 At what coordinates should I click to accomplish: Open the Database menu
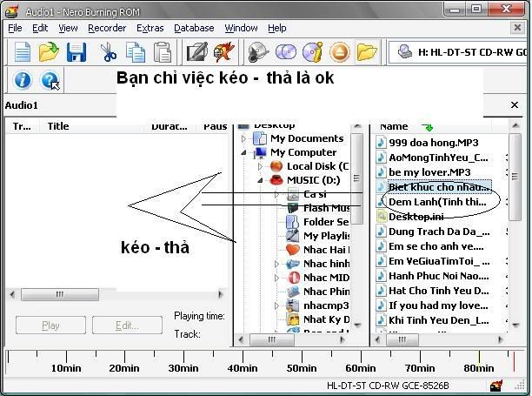(194, 28)
